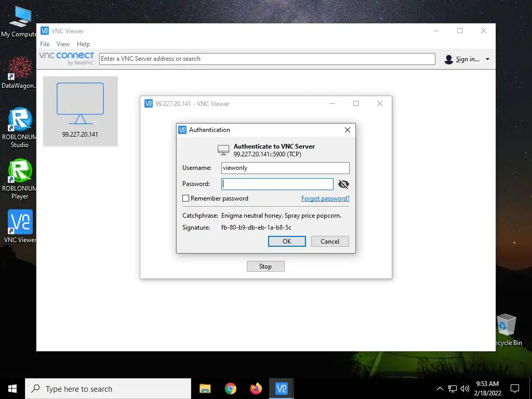Screen dimensions: 532x399
Task: Focus the Password field
Action: [x=277, y=184]
